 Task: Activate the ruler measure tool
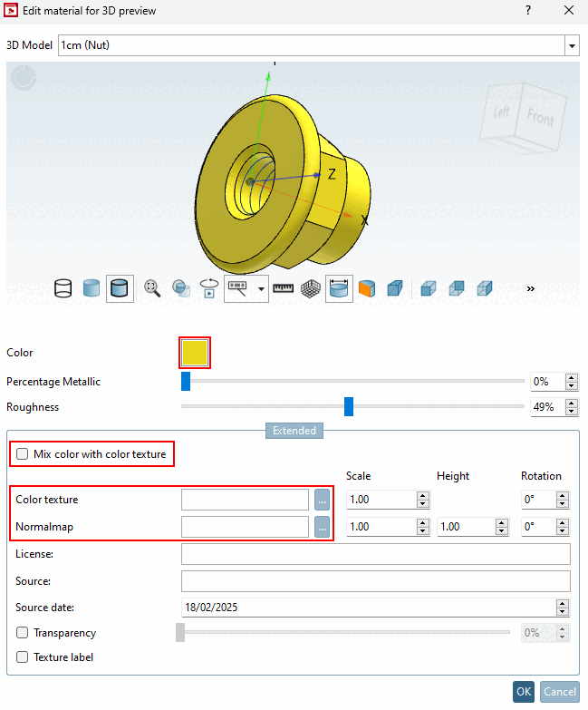tap(284, 288)
